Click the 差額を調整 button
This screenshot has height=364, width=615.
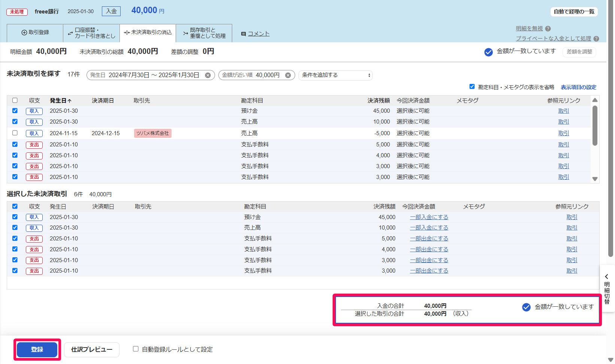(x=579, y=52)
